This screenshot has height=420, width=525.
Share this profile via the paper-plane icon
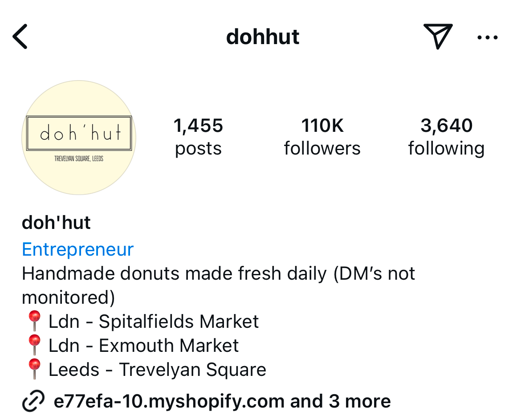tap(438, 37)
